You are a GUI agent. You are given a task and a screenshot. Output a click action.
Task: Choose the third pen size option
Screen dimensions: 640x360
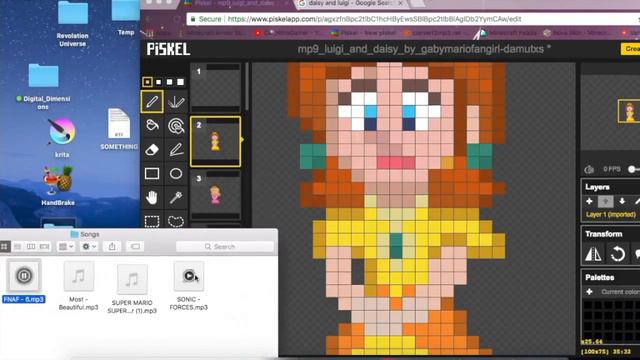click(x=169, y=82)
